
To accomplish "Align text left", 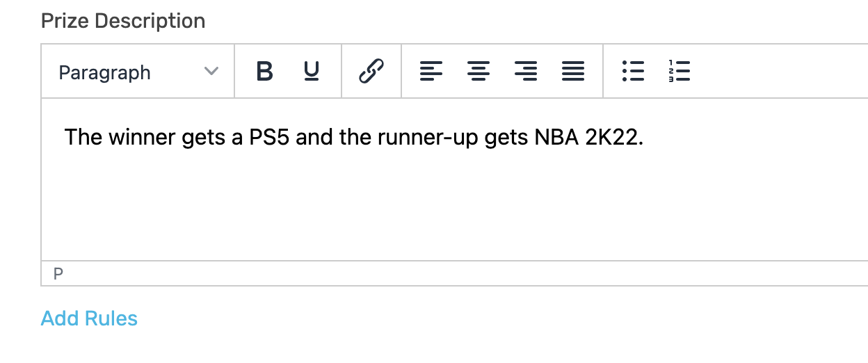I will 431,71.
